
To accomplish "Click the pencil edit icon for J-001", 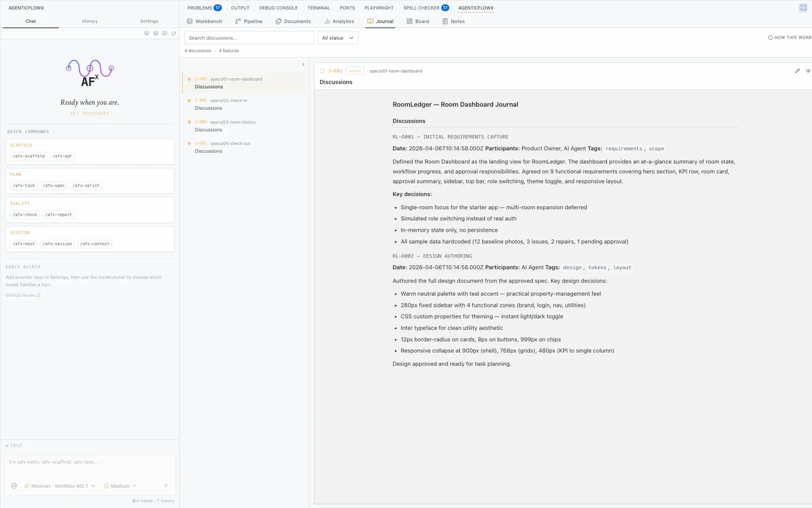I will (797, 71).
